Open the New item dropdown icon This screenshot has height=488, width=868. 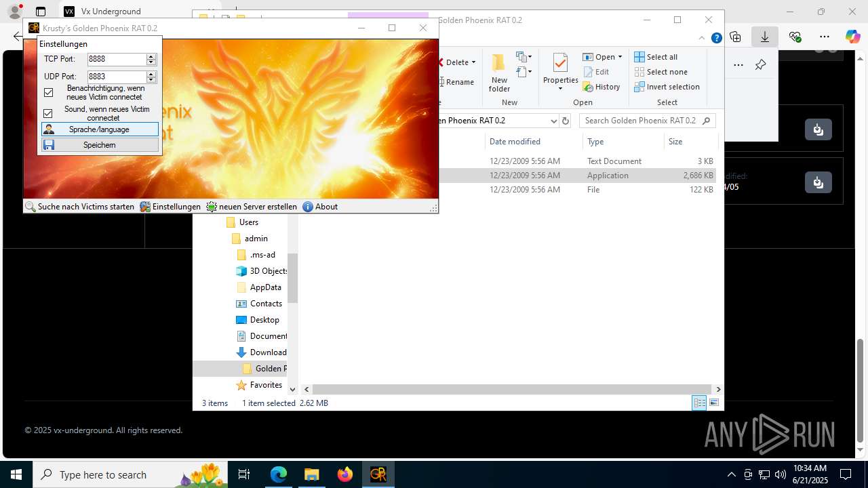pos(524,57)
